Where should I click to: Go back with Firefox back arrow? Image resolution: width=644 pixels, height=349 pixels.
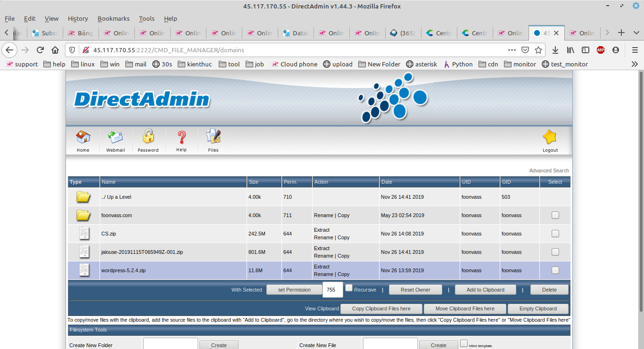9,50
